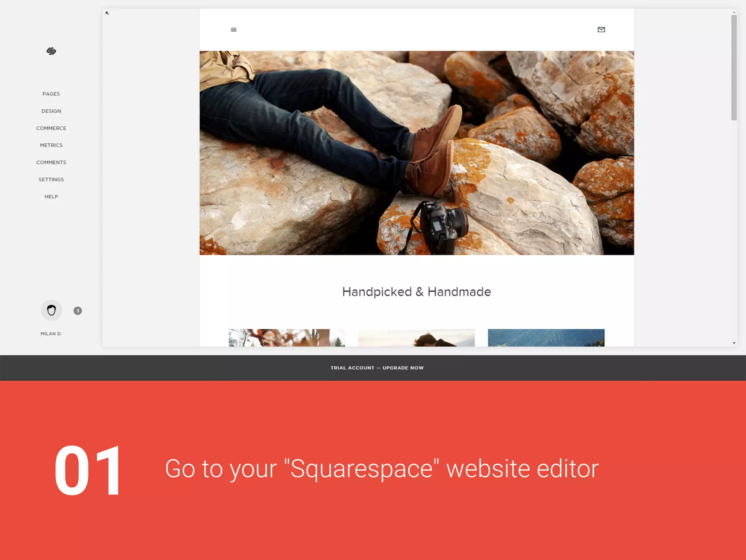
Task: Click the scrollbar down arrow
Action: (x=734, y=343)
